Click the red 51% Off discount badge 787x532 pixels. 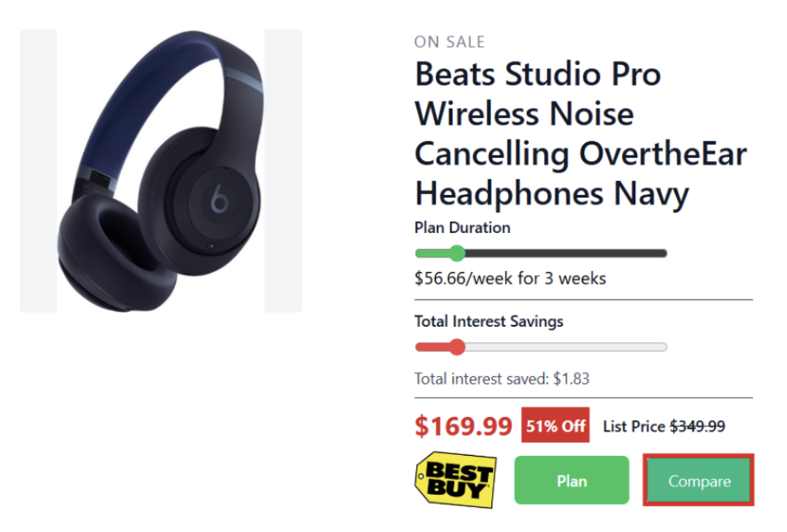point(555,425)
